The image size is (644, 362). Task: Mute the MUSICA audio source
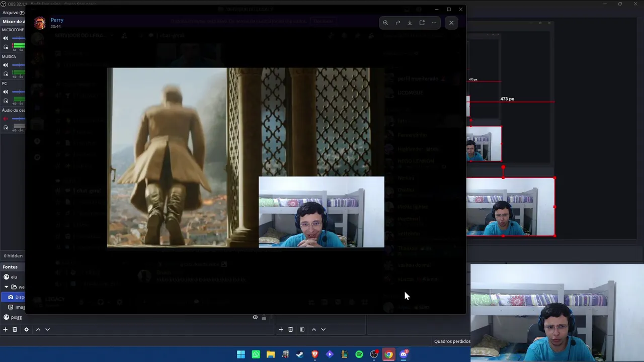tap(6, 65)
